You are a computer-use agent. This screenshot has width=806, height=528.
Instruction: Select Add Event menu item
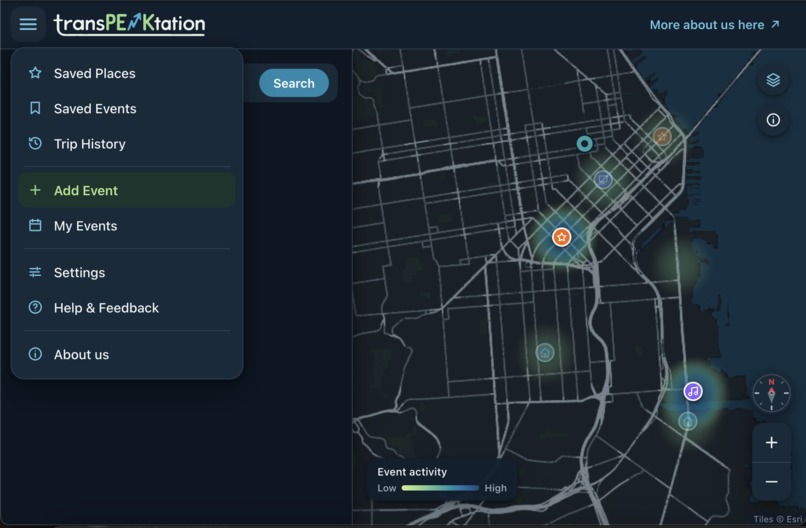click(127, 190)
